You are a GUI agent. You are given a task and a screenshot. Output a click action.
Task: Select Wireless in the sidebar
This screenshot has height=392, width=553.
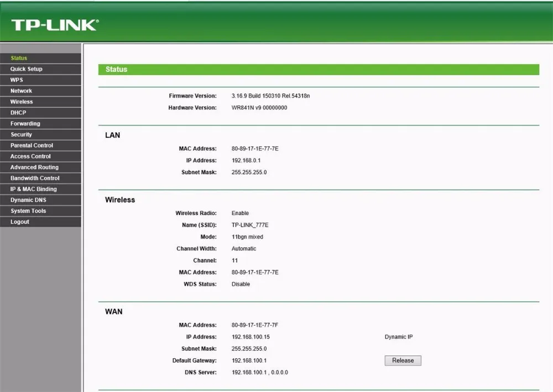(40, 102)
